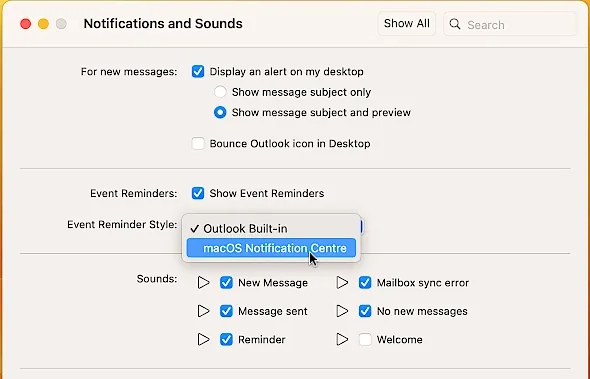The width and height of the screenshot is (590, 379).
Task: Enable the Welcome sound checkbox
Action: [365, 339]
